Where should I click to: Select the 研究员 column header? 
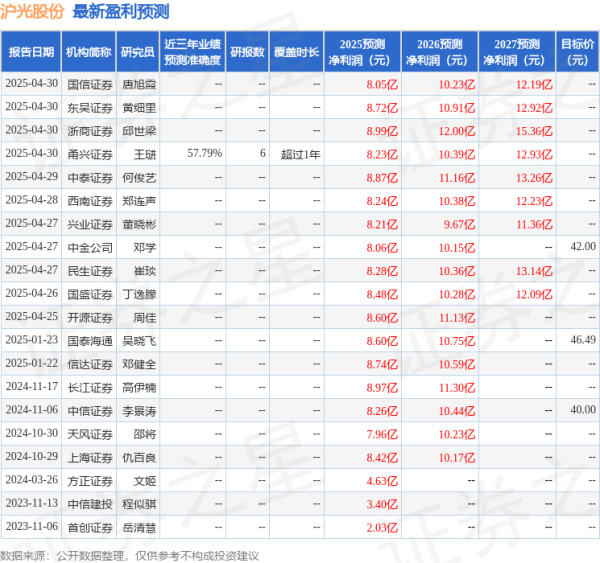pyautogui.click(x=138, y=52)
